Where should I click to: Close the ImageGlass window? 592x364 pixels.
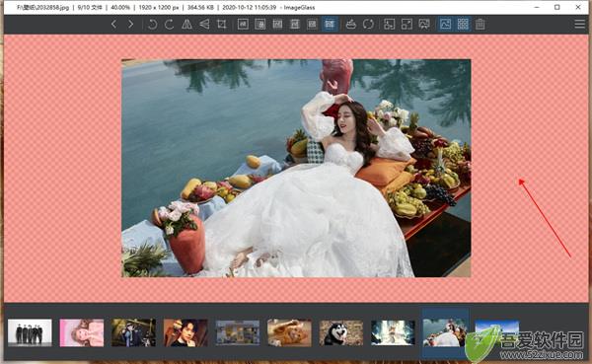coord(578,7)
